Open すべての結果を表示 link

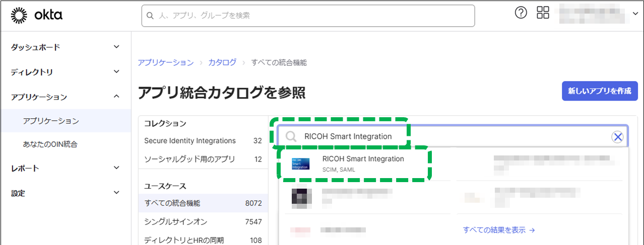point(499,230)
